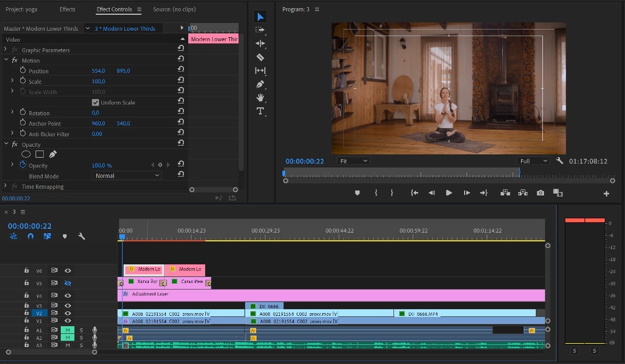
Task: Switch to the Effects tab
Action: coord(67,9)
